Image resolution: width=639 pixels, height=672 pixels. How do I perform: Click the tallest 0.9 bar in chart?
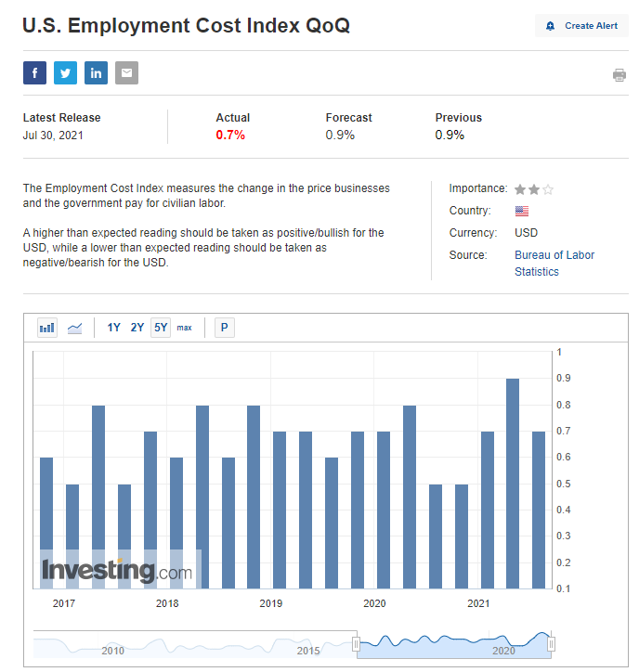coord(513,483)
